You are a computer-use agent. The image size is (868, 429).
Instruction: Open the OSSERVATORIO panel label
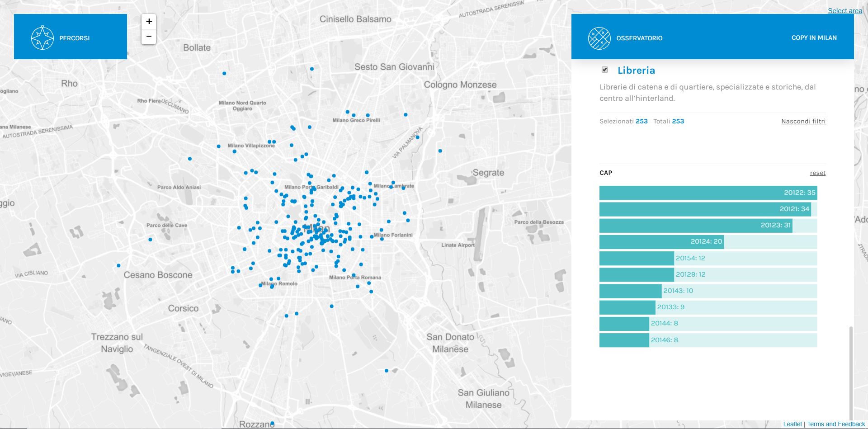[x=639, y=38]
